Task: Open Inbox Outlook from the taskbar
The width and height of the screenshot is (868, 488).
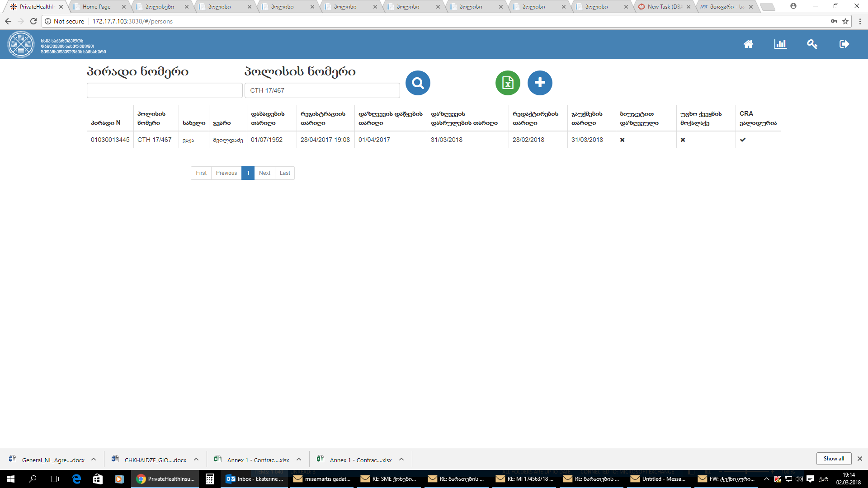Action: 255,479
